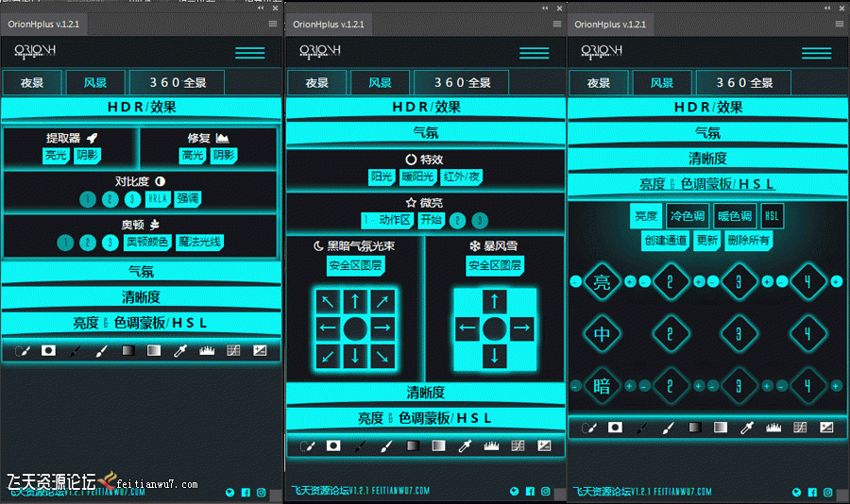Click the histogram levels icon in left panel
The height and width of the screenshot is (504, 850).
click(x=206, y=351)
